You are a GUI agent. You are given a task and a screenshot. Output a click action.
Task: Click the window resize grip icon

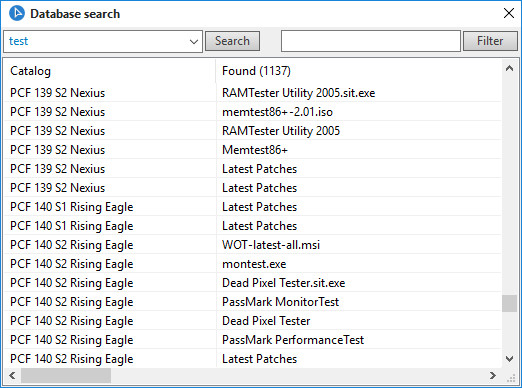pyautogui.click(x=511, y=378)
